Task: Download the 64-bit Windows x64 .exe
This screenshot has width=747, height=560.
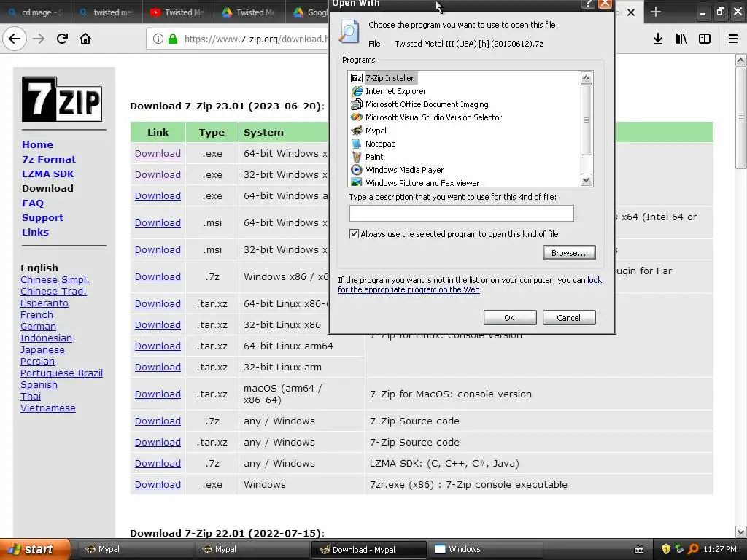Action: point(158,153)
